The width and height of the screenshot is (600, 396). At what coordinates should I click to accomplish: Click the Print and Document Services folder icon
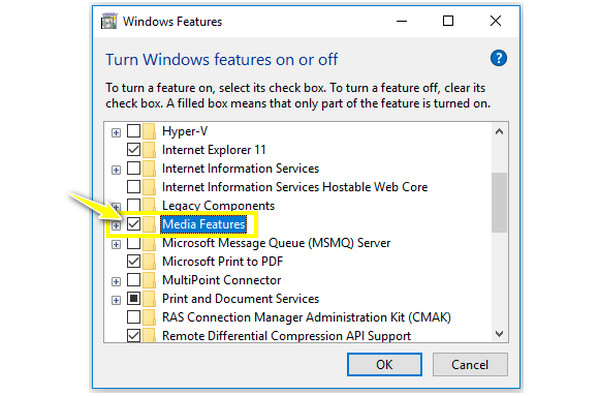coord(149,298)
